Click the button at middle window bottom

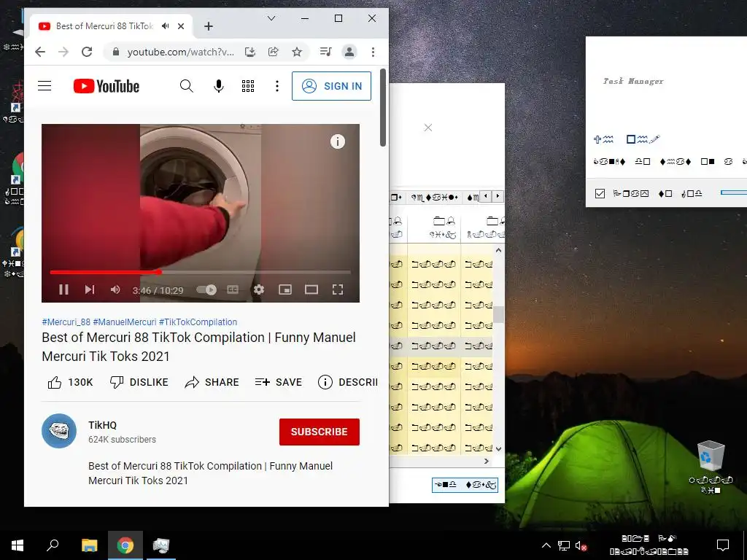pos(465,485)
